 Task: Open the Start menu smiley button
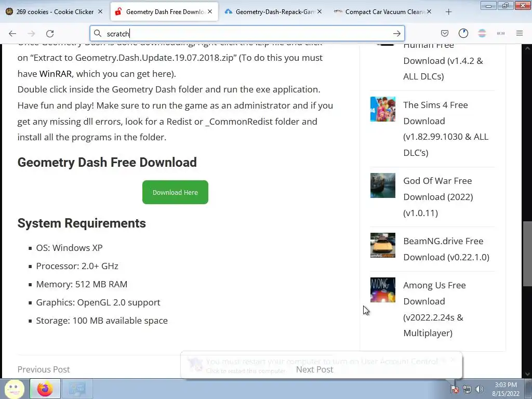[x=14, y=389]
